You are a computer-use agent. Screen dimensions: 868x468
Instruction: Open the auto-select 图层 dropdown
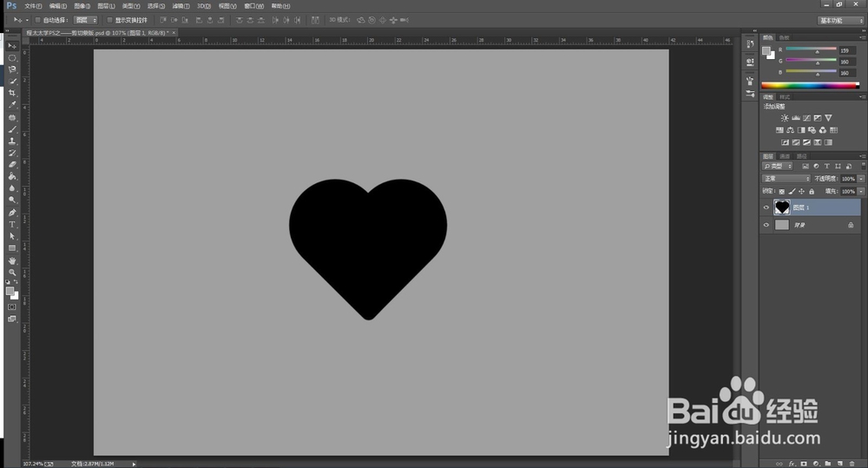pyautogui.click(x=86, y=20)
